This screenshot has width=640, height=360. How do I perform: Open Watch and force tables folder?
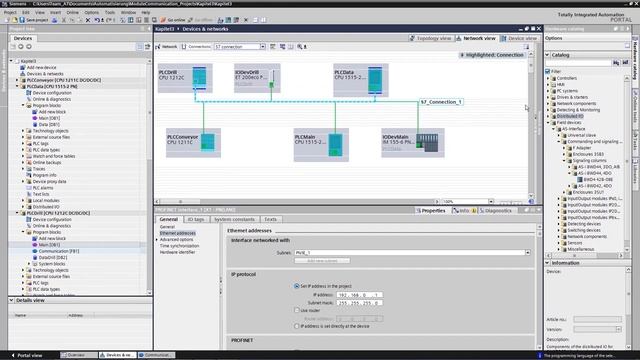point(53,156)
